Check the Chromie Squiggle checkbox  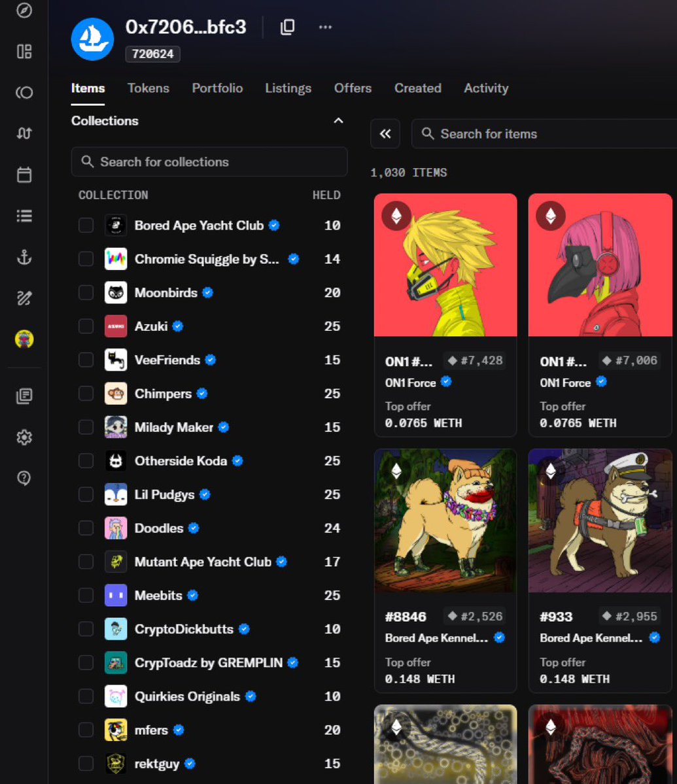[86, 259]
